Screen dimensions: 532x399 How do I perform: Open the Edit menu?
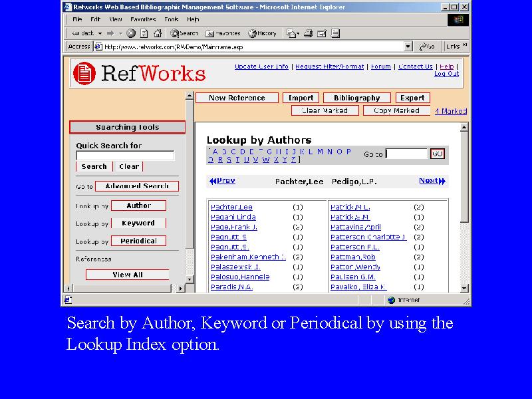[x=95, y=19]
